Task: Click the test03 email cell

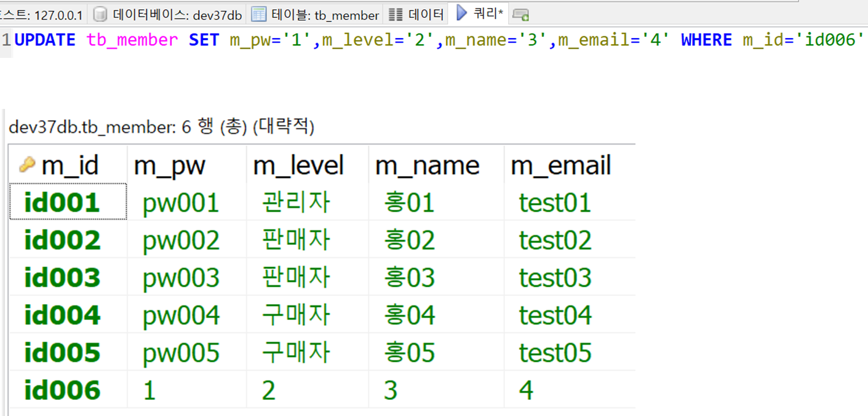Action: pos(569,277)
